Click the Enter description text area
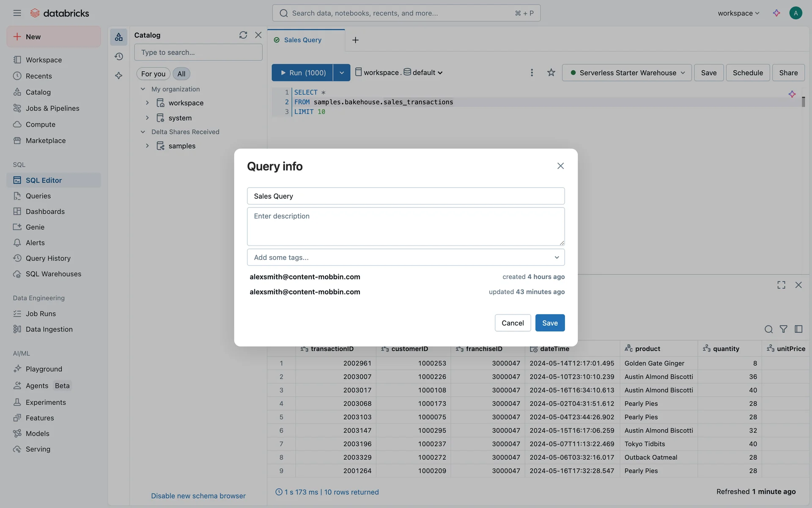The width and height of the screenshot is (812, 508). (x=406, y=226)
